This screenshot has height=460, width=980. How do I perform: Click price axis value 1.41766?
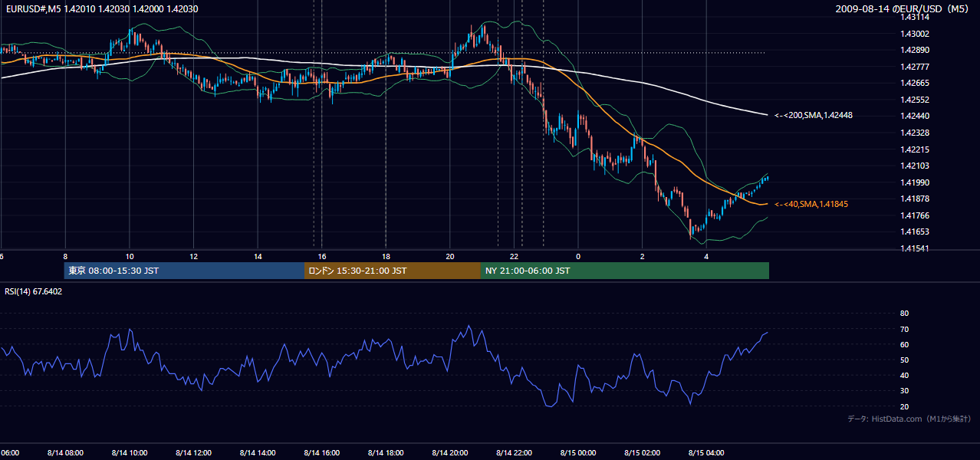click(914, 215)
